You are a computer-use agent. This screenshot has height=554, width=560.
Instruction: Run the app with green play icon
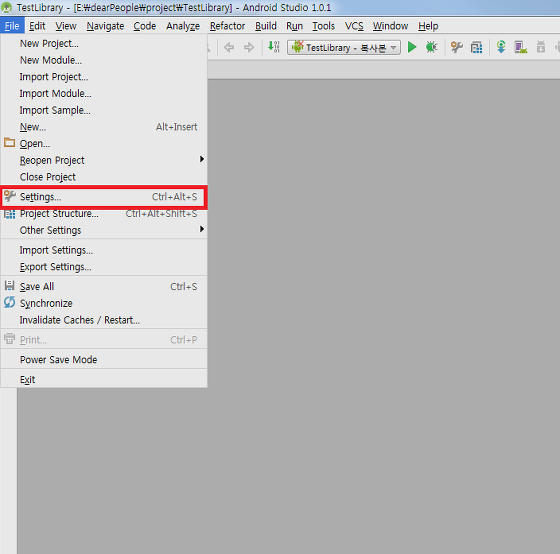(412, 47)
